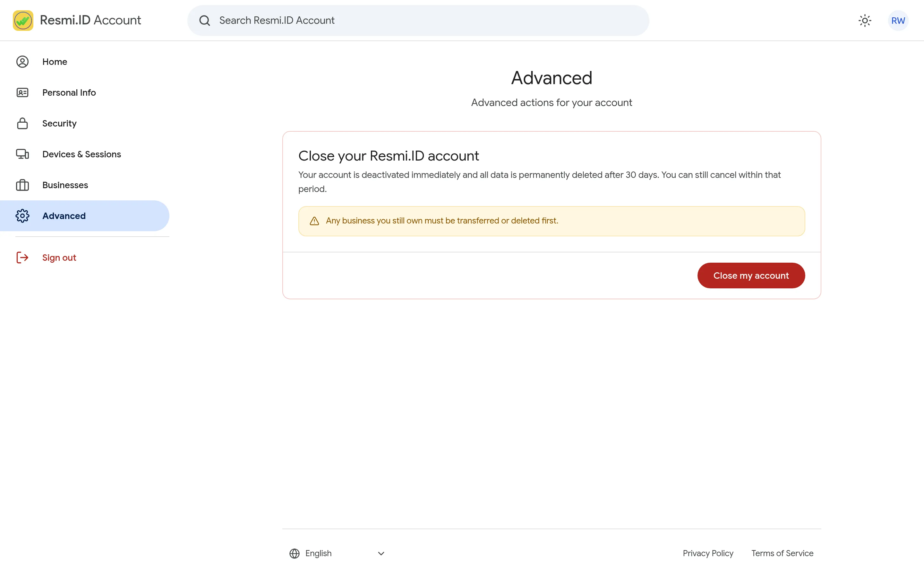The height and width of the screenshot is (578, 924).
Task: Click the Businesses briefcase icon
Action: point(22,185)
